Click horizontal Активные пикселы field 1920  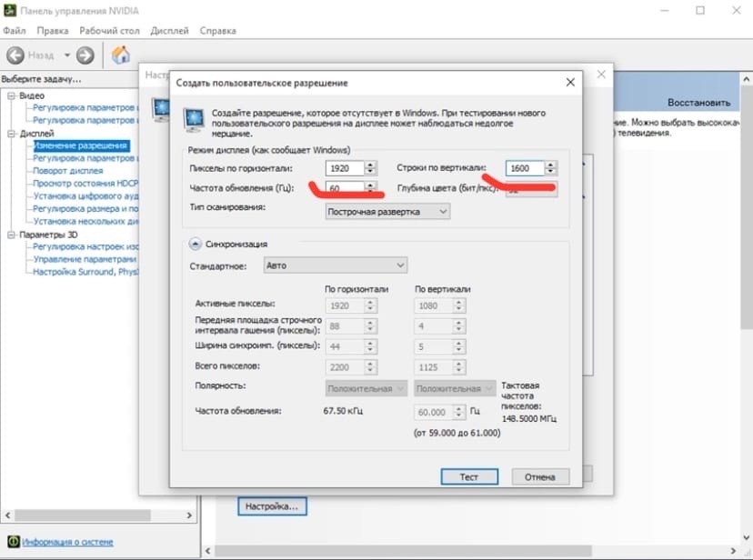pyautogui.click(x=345, y=306)
